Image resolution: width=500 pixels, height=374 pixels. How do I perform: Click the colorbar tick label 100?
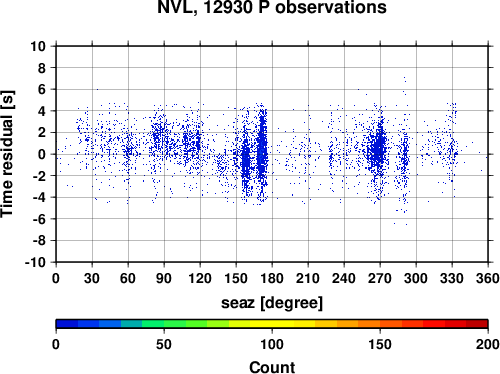pos(272,344)
